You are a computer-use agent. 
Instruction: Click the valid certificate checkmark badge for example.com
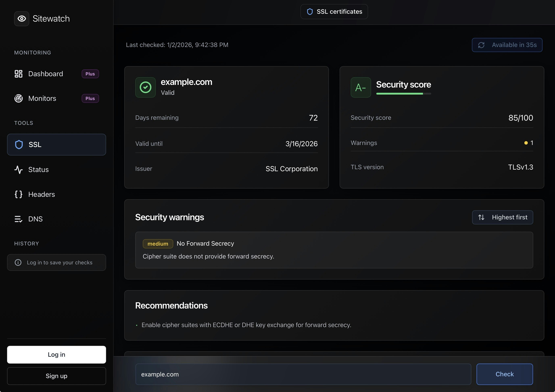145,87
